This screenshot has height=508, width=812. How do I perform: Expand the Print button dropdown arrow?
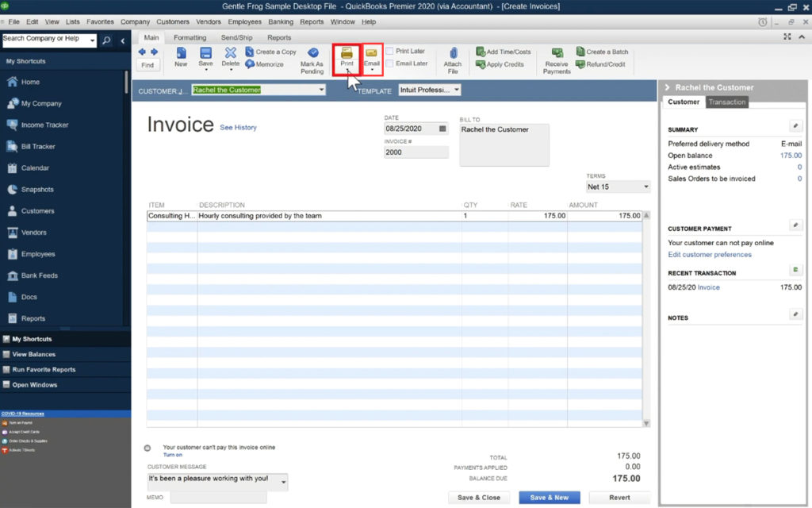tap(347, 70)
